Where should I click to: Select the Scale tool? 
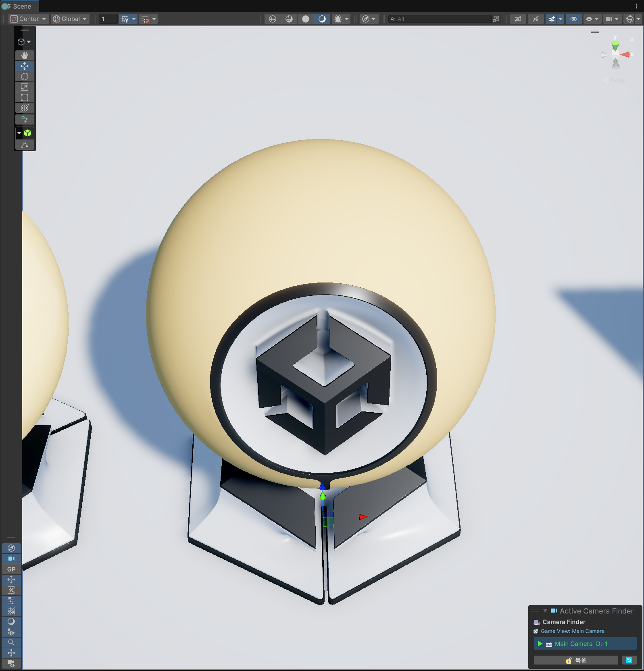25,87
